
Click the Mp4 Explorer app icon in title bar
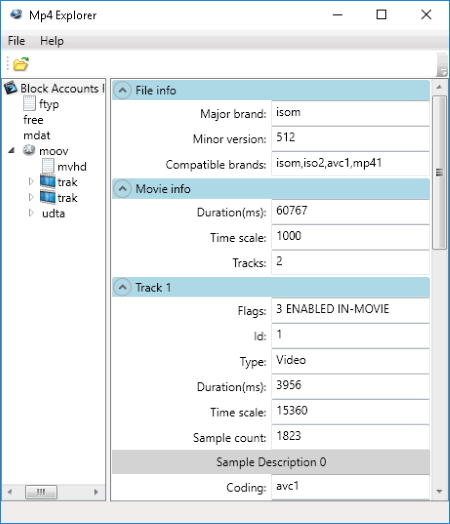(16, 15)
